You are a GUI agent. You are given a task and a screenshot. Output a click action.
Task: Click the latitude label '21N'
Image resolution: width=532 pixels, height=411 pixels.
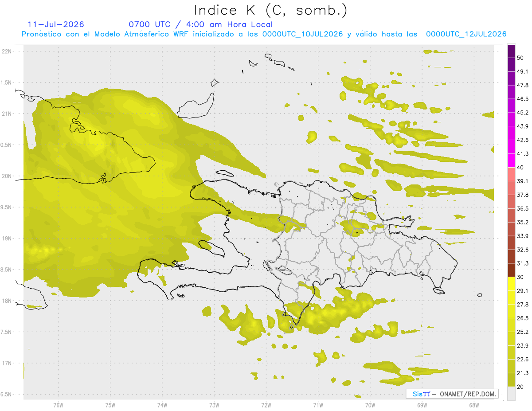[6, 114]
